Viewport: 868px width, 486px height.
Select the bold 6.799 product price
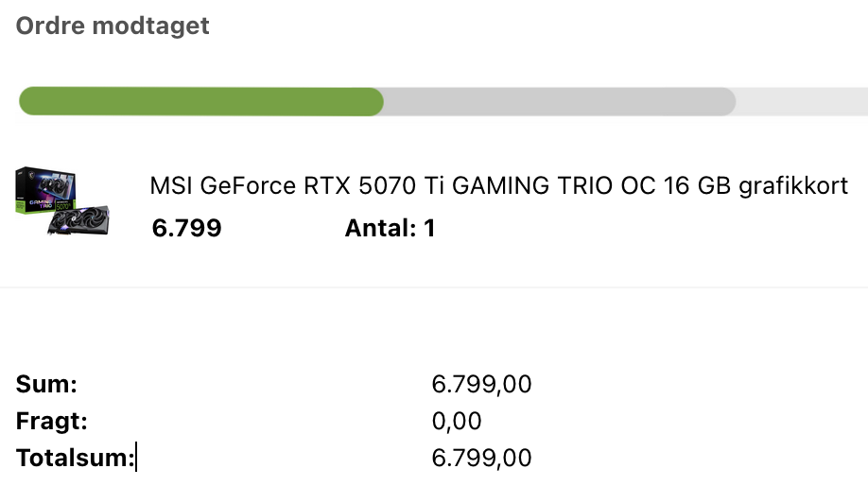[x=186, y=228]
